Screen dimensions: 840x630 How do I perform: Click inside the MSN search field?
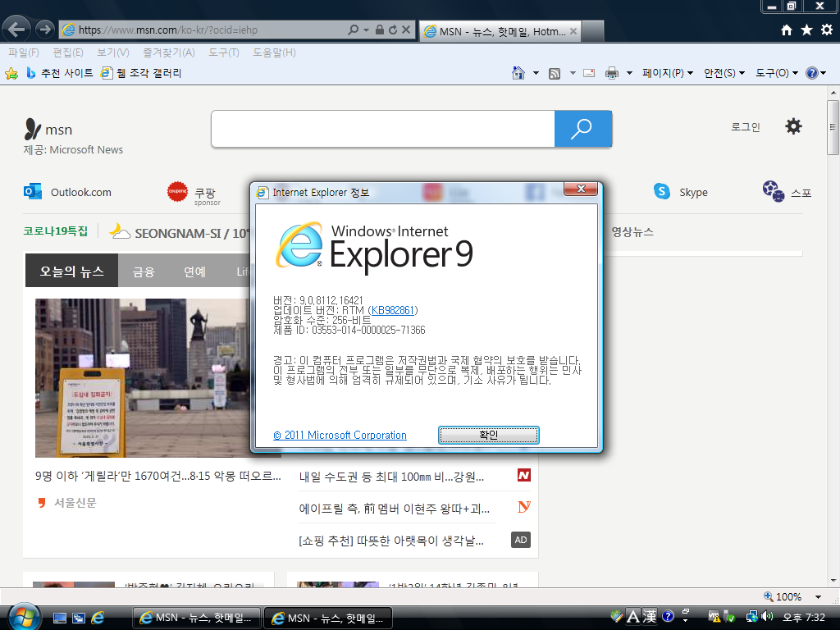383,129
